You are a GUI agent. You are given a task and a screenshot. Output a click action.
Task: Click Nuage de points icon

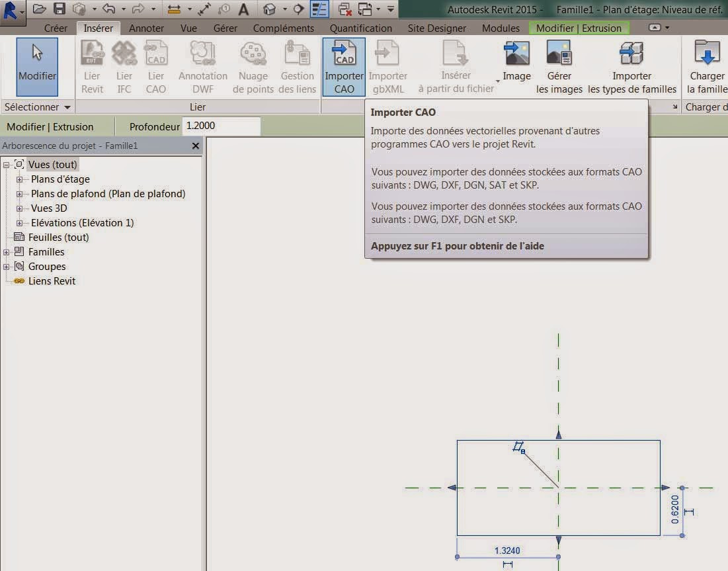(x=253, y=66)
